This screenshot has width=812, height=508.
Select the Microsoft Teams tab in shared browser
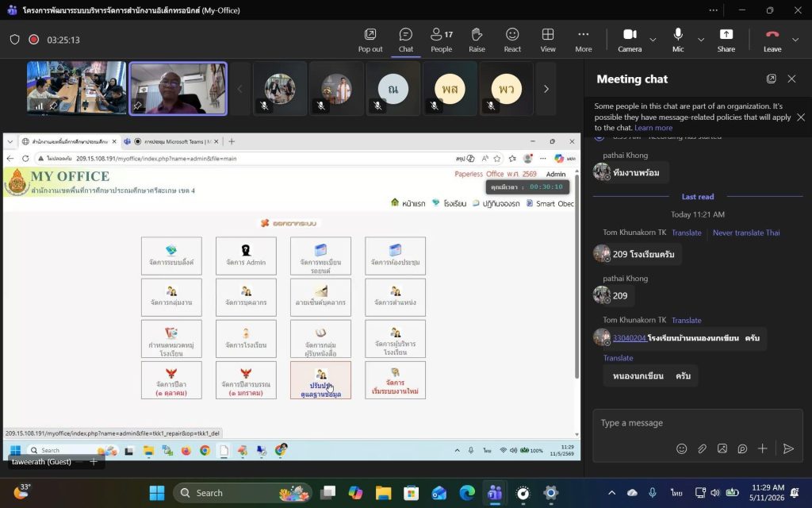click(x=171, y=141)
